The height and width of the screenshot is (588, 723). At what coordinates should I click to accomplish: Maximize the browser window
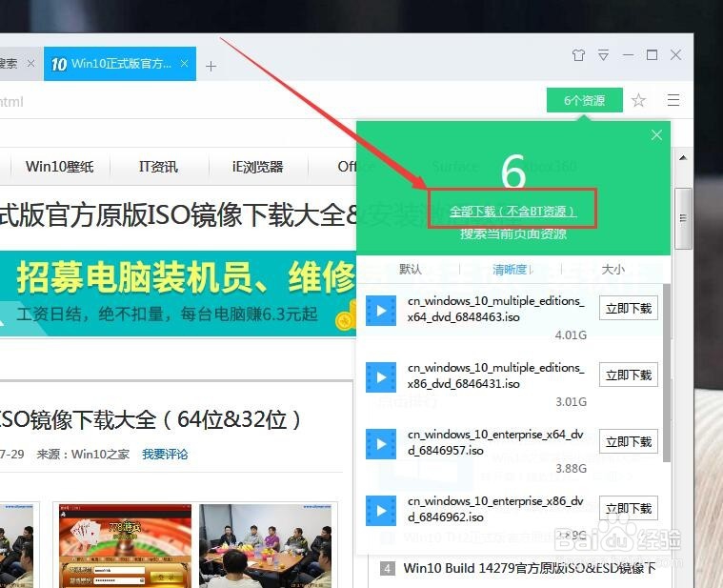point(652,55)
